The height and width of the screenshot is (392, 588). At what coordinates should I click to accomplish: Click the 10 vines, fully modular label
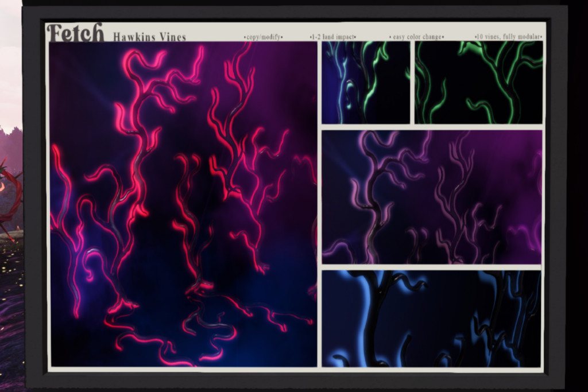pyautogui.click(x=509, y=37)
